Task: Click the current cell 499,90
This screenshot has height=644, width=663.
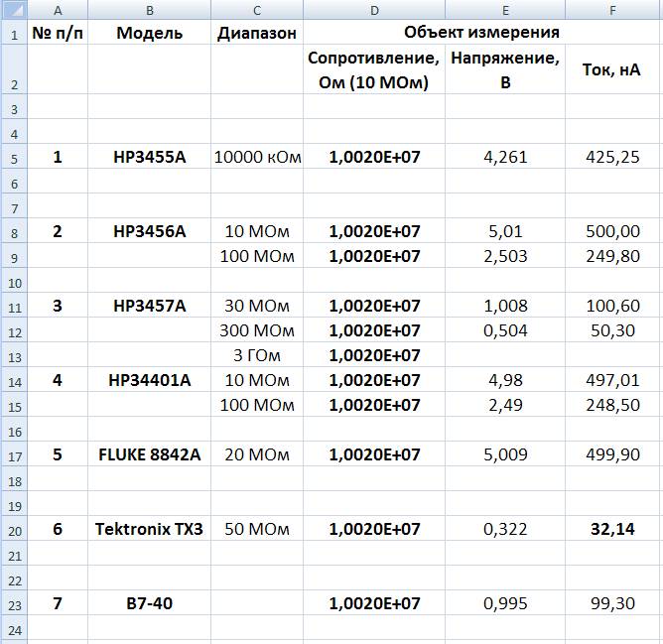Action: pos(612,454)
